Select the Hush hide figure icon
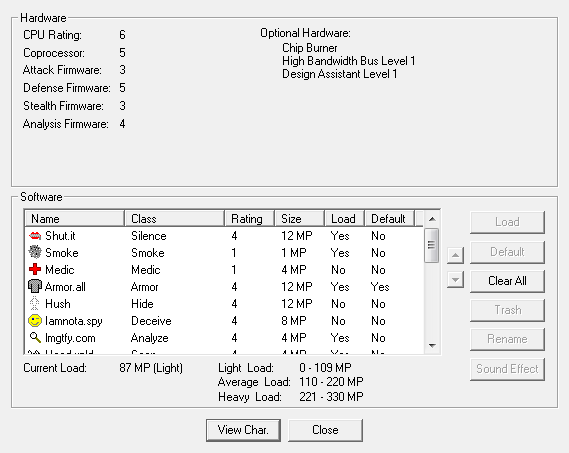 tap(34, 303)
